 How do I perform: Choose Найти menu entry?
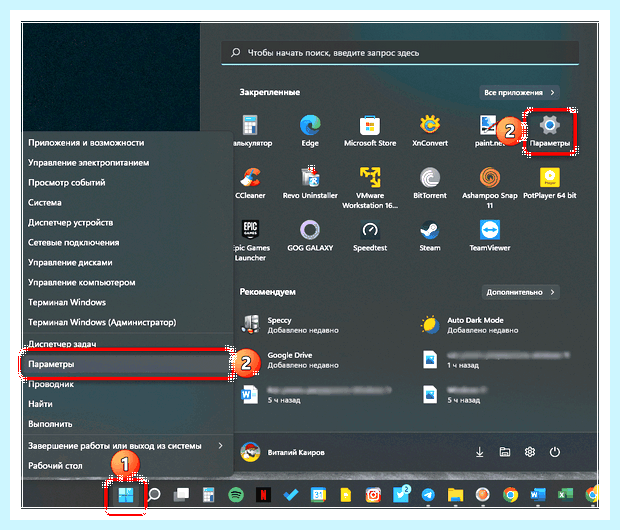coord(127,404)
